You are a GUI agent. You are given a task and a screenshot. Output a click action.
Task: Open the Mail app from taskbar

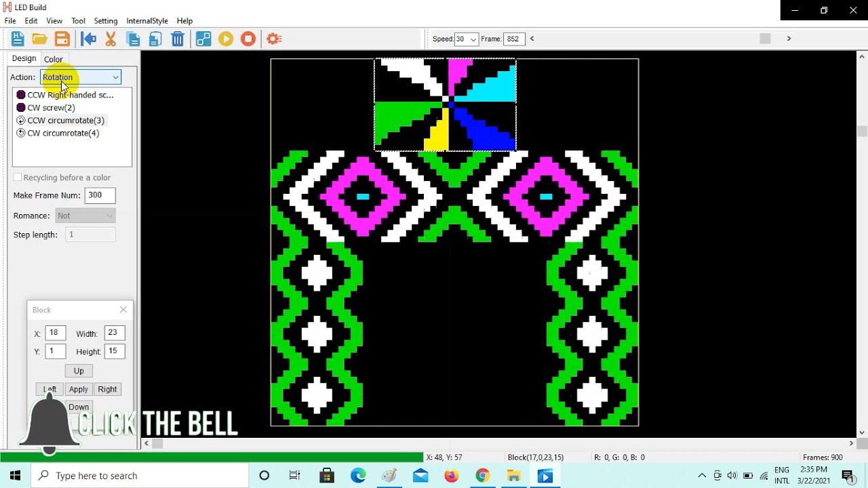420,476
